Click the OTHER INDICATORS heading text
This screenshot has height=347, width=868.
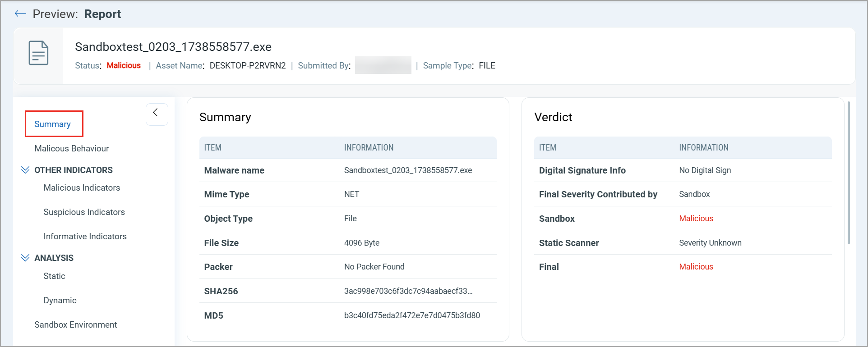pos(74,170)
